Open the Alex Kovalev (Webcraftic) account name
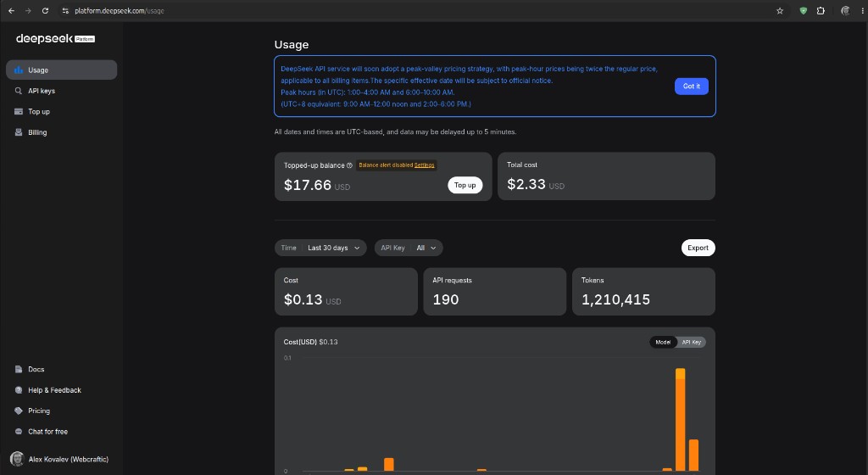Viewport: 868px width, 475px height. (x=69, y=459)
